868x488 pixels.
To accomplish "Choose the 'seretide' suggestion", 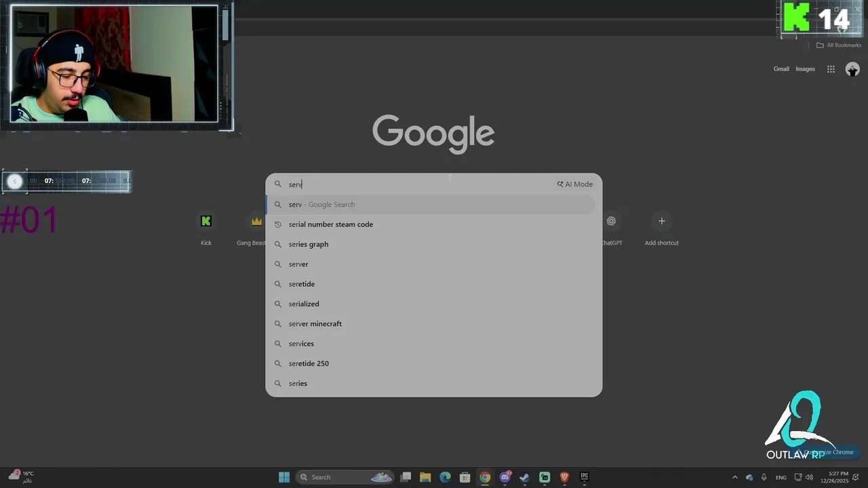I will coord(430,284).
